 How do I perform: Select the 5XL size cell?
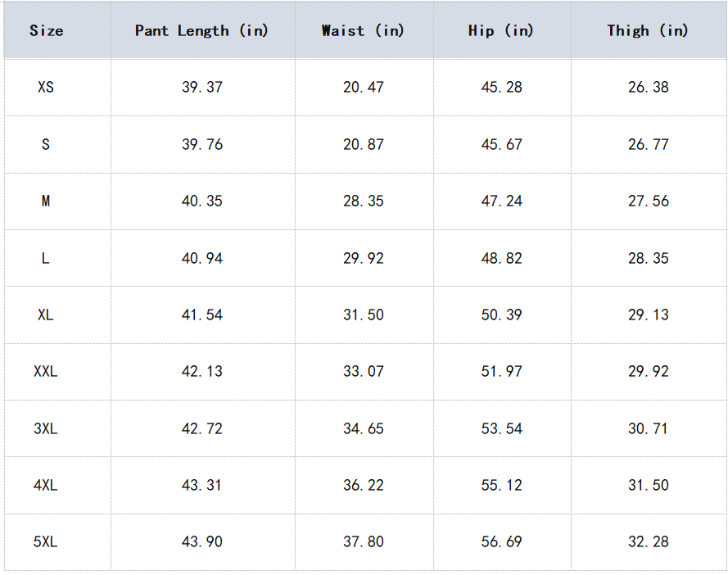coord(46,541)
